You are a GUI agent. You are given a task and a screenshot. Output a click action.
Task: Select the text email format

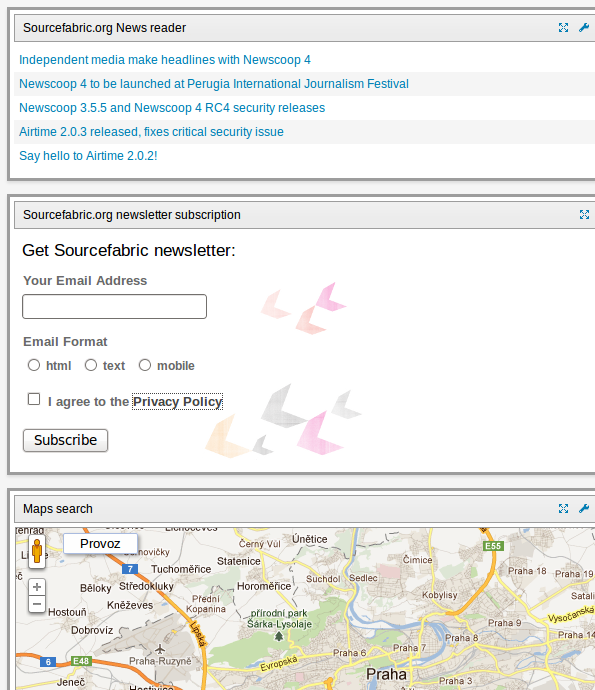(x=91, y=365)
